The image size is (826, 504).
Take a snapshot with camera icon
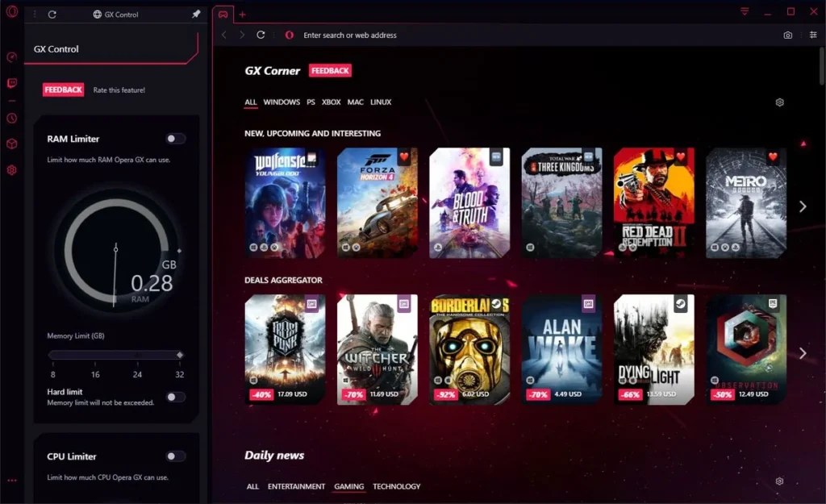787,35
